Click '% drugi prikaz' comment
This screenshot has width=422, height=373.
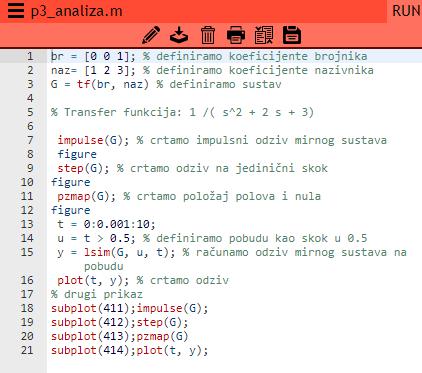tap(97, 294)
